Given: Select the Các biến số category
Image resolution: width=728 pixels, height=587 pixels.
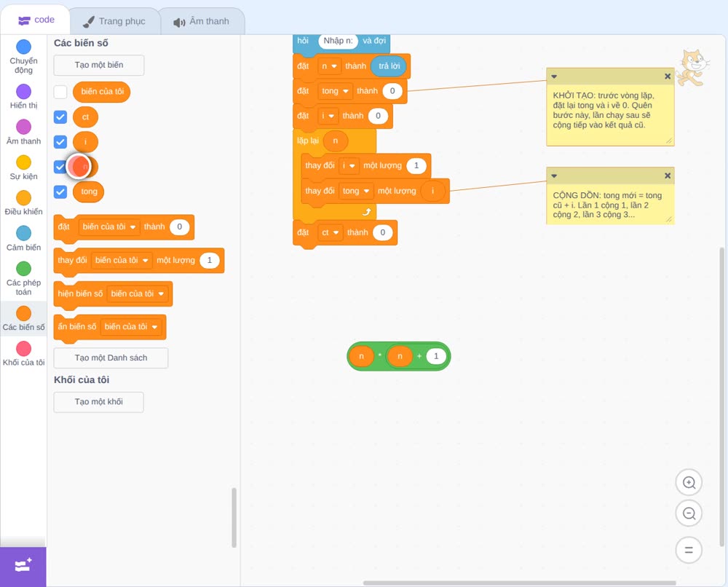Looking at the screenshot, I should tap(23, 318).
